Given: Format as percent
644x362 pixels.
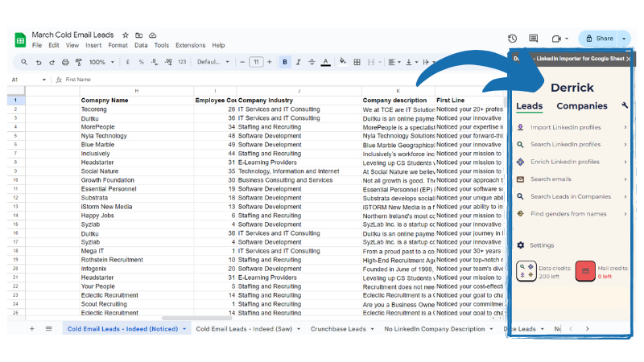Looking at the screenshot, I should click(x=142, y=63).
